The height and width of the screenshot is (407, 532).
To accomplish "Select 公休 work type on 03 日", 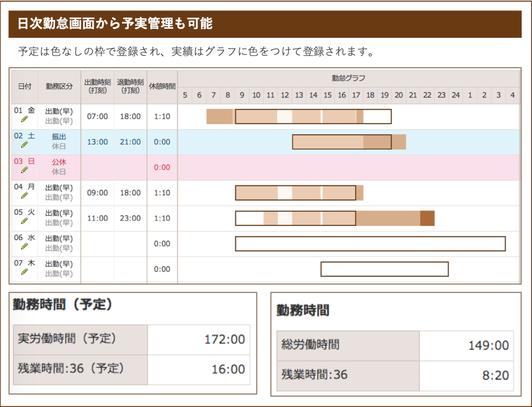I will (x=59, y=162).
